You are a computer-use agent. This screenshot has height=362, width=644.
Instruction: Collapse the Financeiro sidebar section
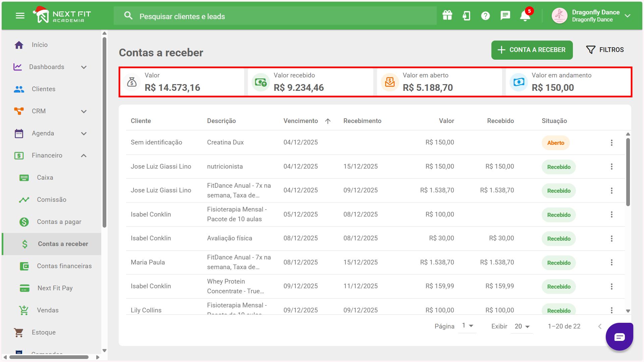84,156
